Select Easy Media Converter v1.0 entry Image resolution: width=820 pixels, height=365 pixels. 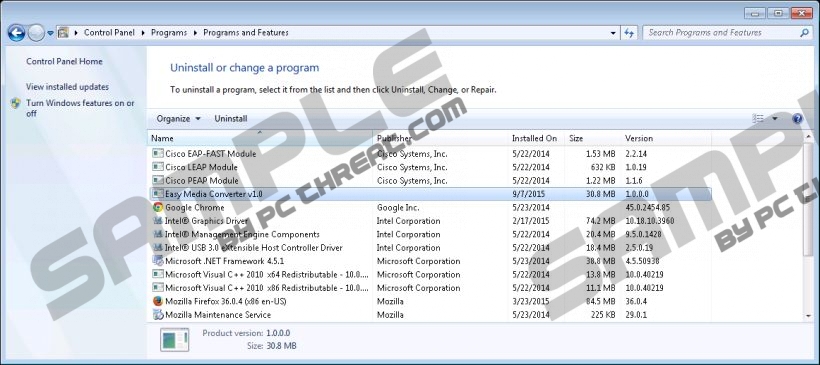tap(430, 194)
